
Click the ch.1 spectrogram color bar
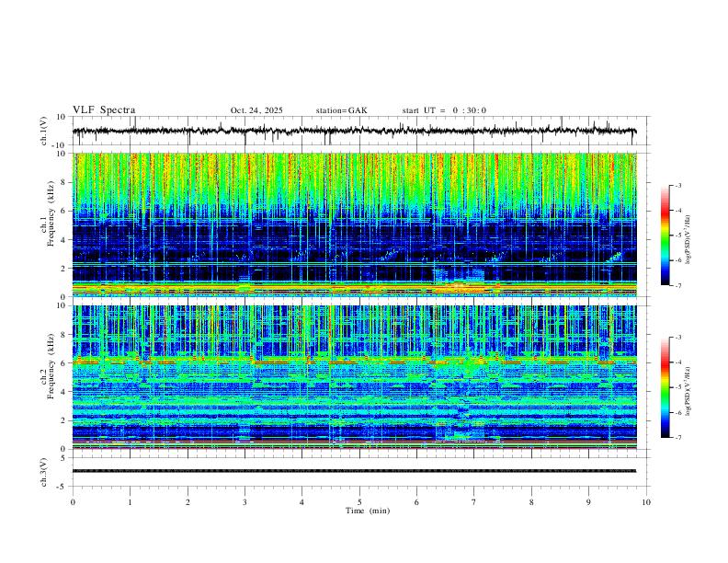click(x=665, y=236)
